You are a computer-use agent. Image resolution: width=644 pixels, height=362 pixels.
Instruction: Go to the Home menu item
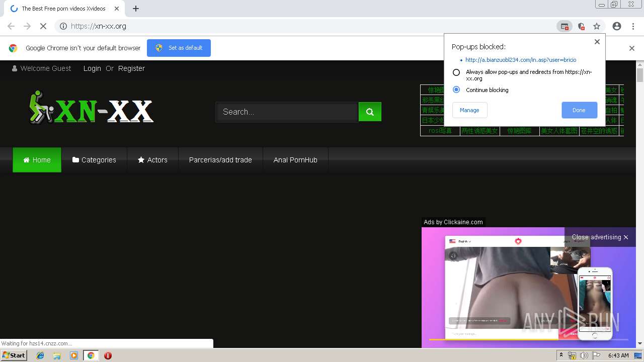(x=37, y=160)
